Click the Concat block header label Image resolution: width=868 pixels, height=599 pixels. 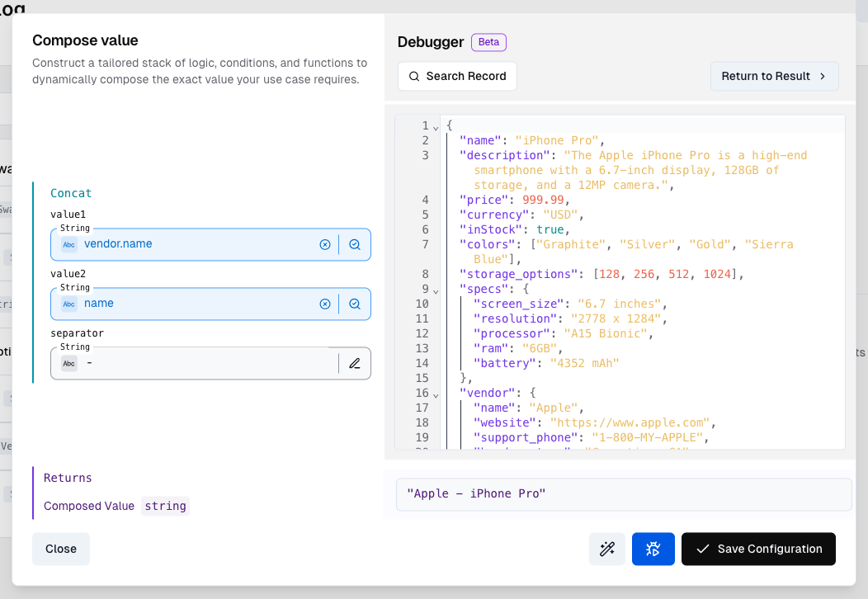click(x=71, y=192)
